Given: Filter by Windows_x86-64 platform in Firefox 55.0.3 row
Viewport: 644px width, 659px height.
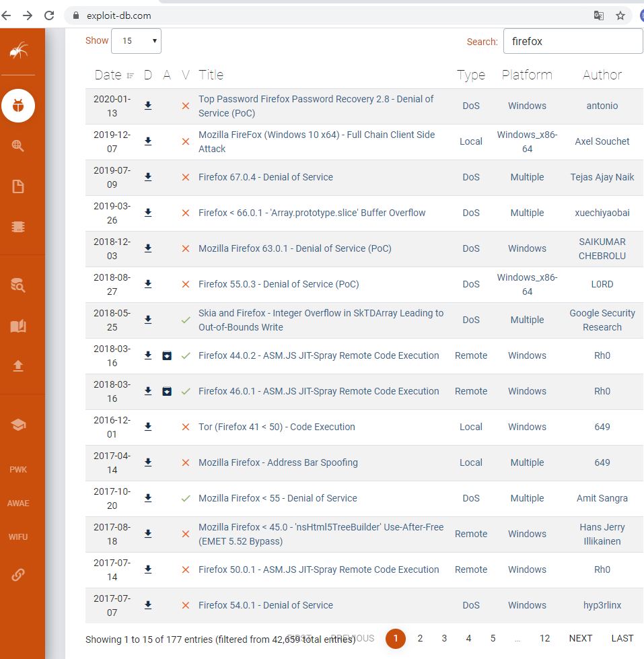Looking at the screenshot, I should pos(527,285).
